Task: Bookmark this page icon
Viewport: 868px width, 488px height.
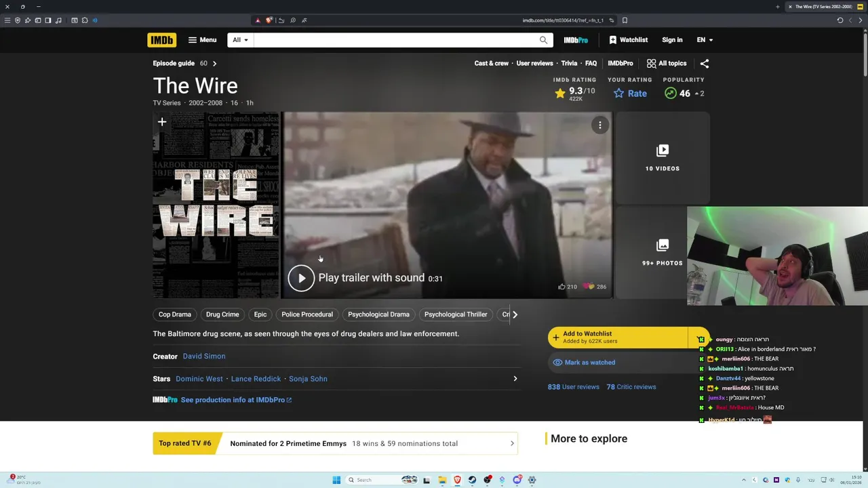Action: point(625,20)
